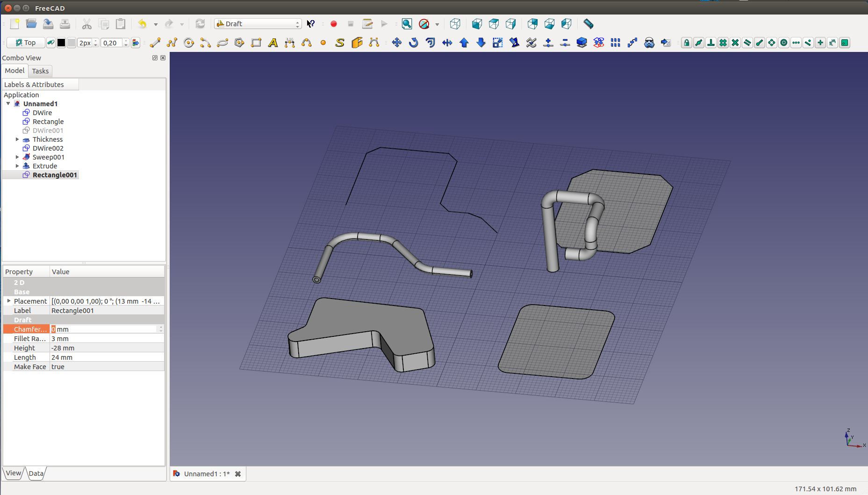The image size is (868, 495).
Task: Choose the Draft Text tool
Action: [273, 43]
